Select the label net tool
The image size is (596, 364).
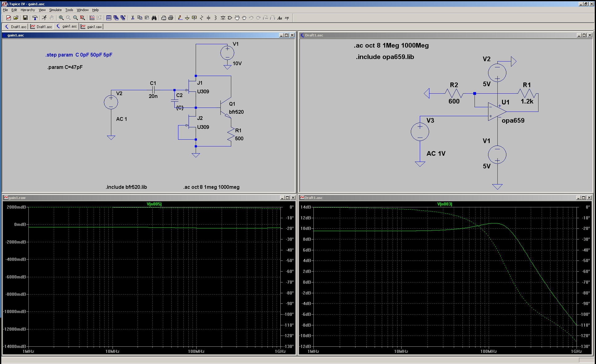(194, 18)
